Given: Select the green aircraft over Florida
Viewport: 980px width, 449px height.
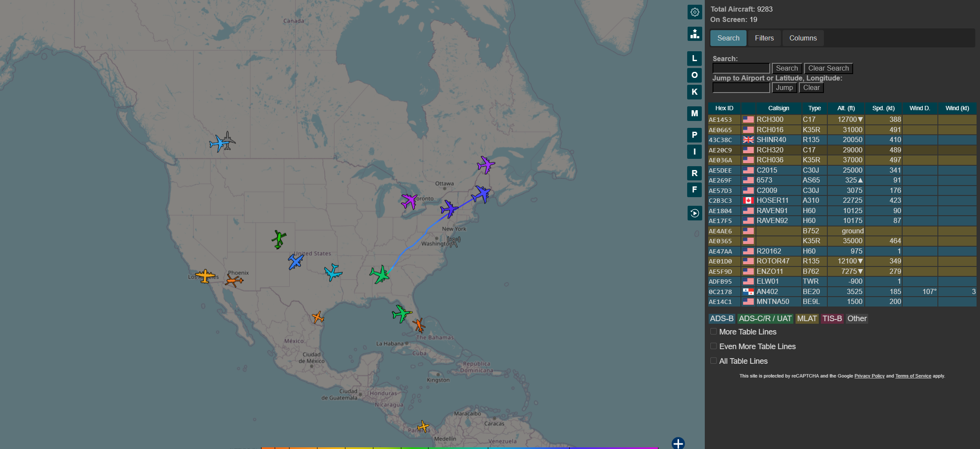Looking at the screenshot, I should click(x=402, y=313).
